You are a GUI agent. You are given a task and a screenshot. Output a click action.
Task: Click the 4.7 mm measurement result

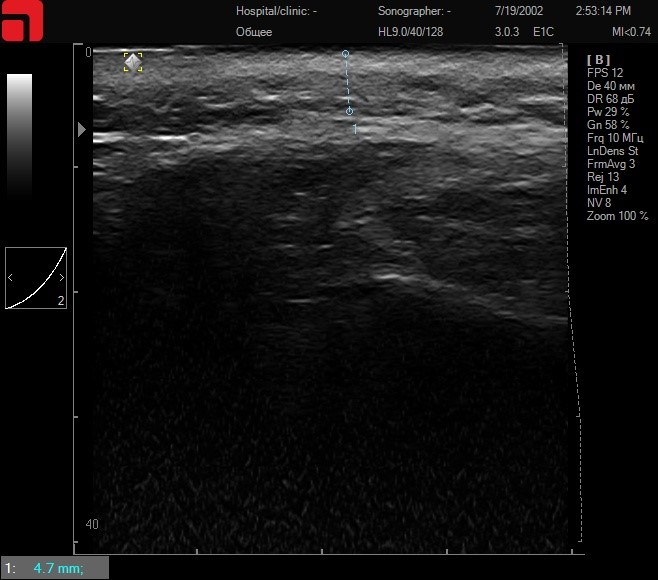(58, 569)
